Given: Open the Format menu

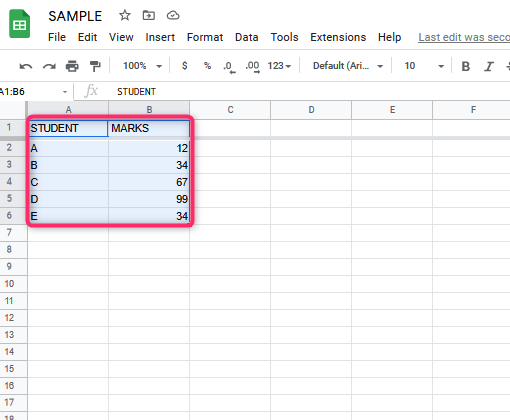Looking at the screenshot, I should point(205,37).
